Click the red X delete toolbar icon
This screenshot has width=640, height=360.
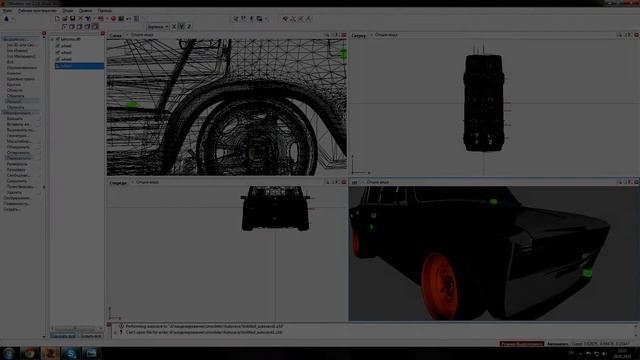coord(80,19)
